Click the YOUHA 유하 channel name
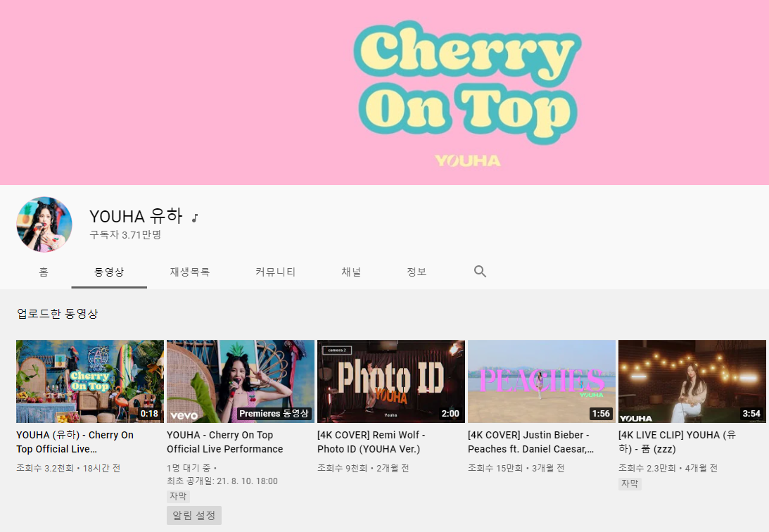This screenshot has width=769, height=532. pos(136,216)
